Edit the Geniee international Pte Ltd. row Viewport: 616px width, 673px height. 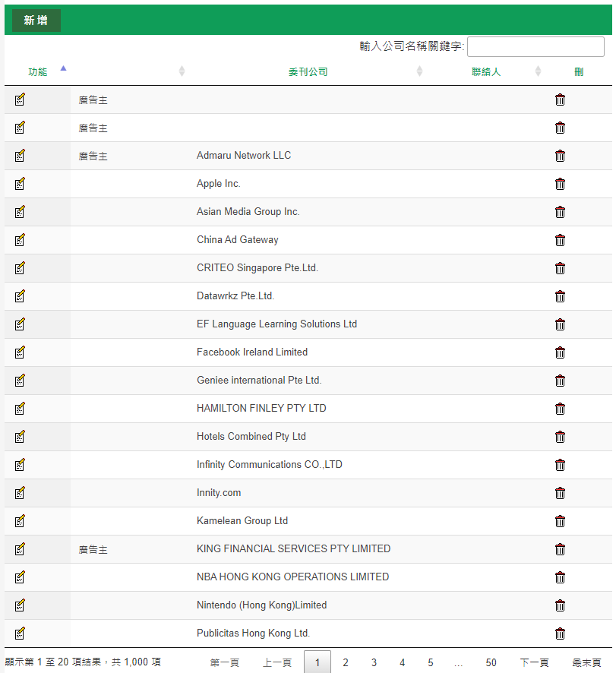pos(20,381)
